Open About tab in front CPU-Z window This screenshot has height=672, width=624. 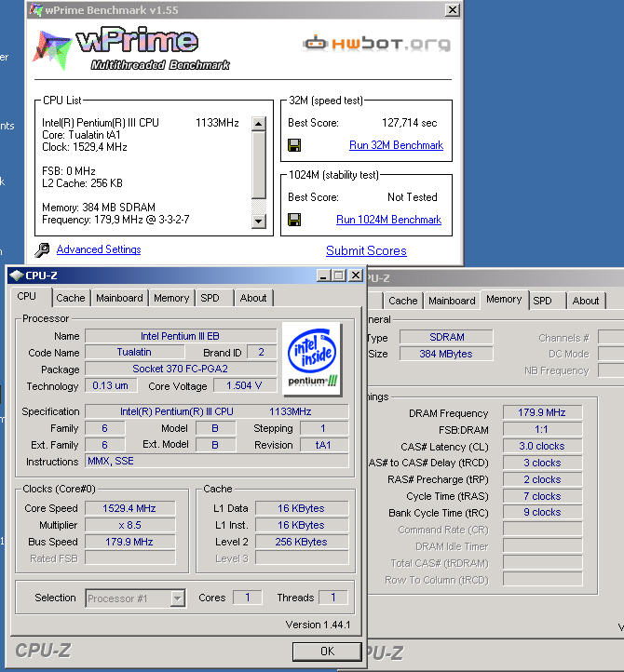tap(253, 298)
